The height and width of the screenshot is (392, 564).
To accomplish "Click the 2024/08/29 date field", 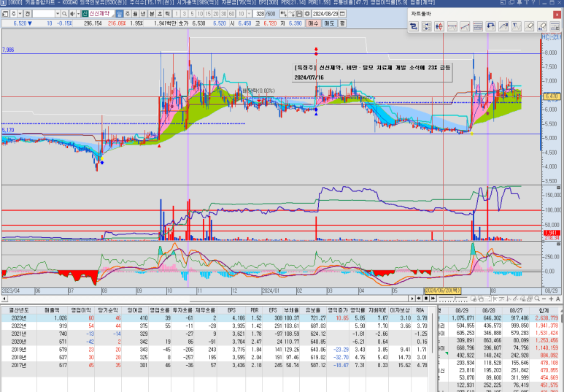I will [x=325, y=14].
